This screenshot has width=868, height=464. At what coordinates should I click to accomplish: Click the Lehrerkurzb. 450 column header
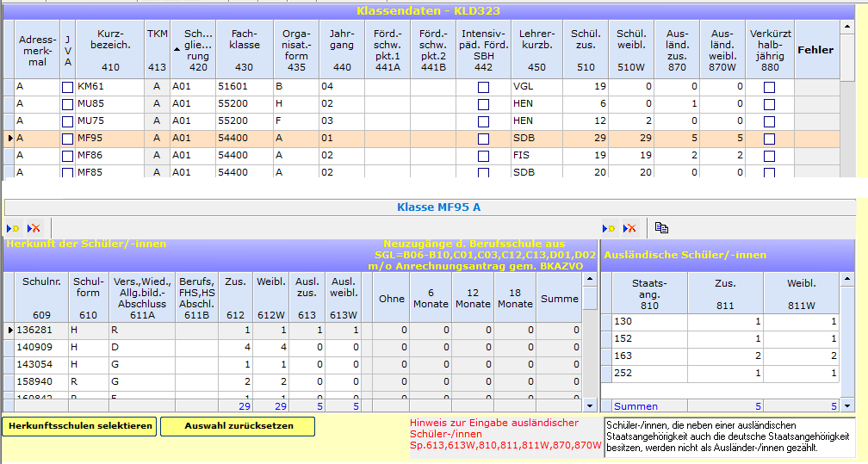(536, 50)
